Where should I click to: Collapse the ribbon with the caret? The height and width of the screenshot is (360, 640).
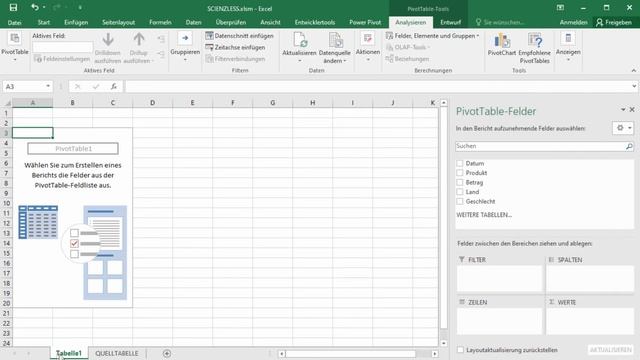633,71
